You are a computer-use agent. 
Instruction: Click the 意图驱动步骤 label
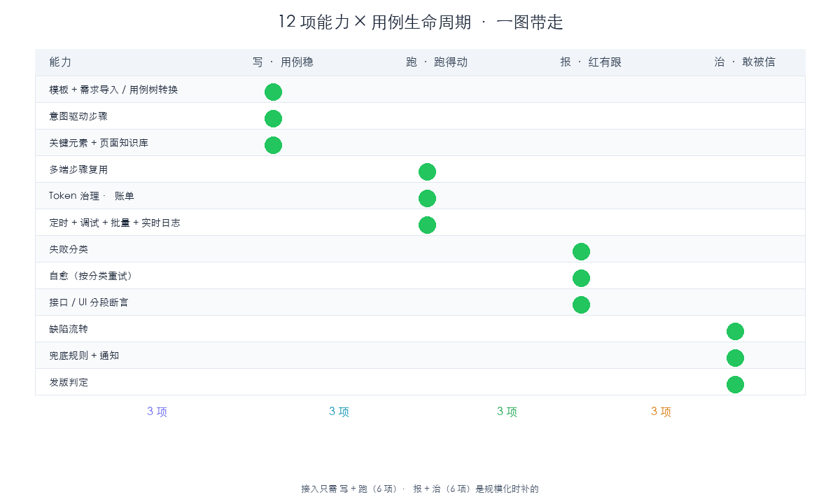click(78, 116)
